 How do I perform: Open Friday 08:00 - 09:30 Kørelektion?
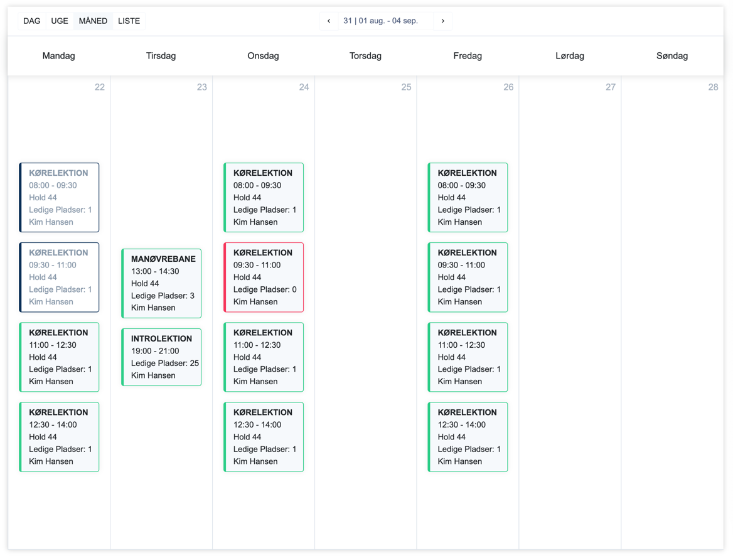468,198
